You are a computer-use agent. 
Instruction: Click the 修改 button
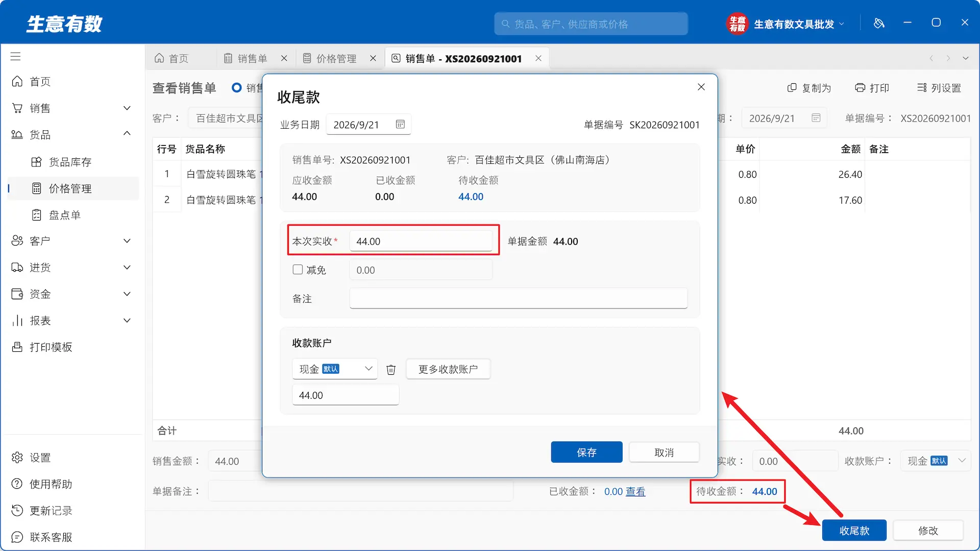(x=928, y=531)
